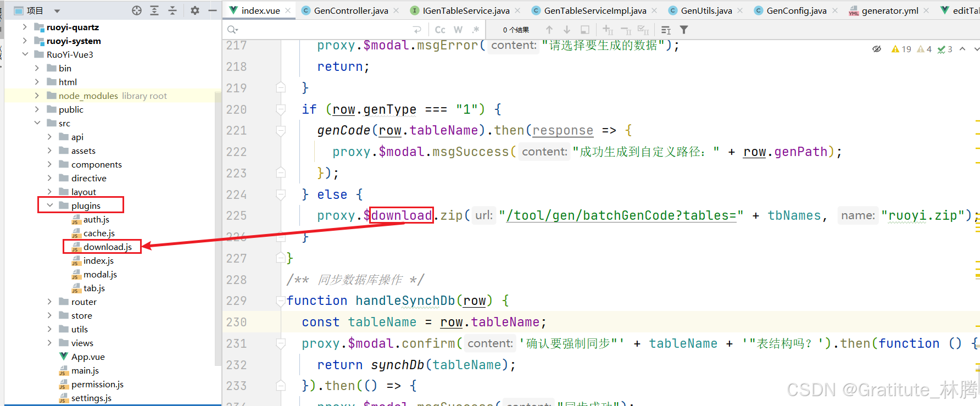Switch to the GenConfig.java tab

pyautogui.click(x=797, y=10)
